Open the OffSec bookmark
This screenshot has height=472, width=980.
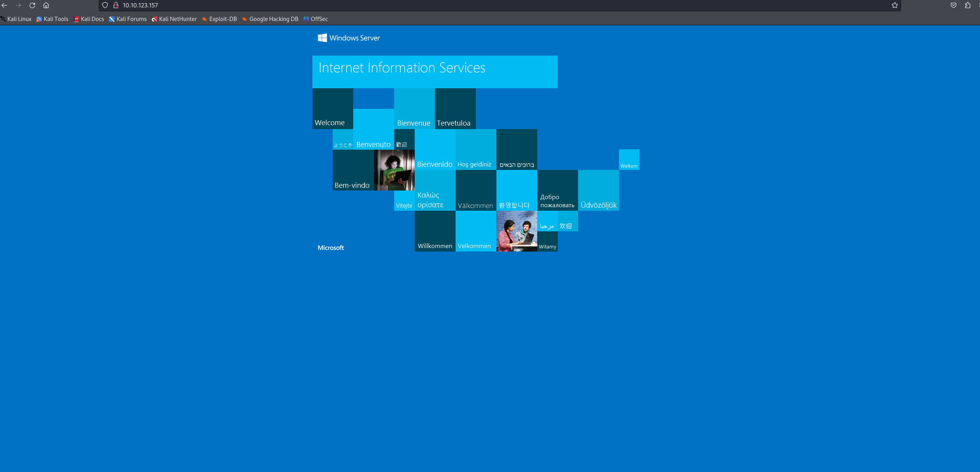click(316, 19)
